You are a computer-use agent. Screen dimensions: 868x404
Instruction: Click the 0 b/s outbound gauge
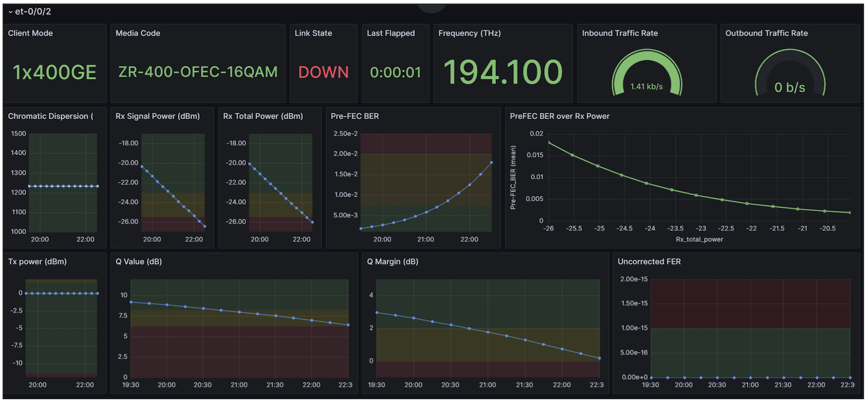coord(790,73)
